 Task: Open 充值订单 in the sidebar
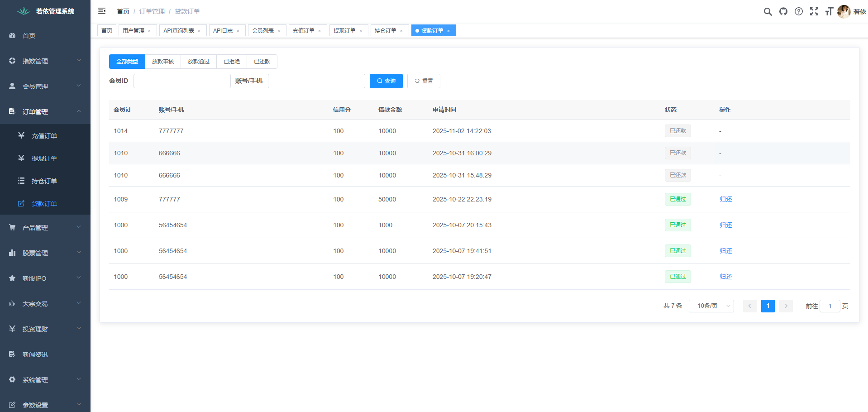[x=44, y=136]
